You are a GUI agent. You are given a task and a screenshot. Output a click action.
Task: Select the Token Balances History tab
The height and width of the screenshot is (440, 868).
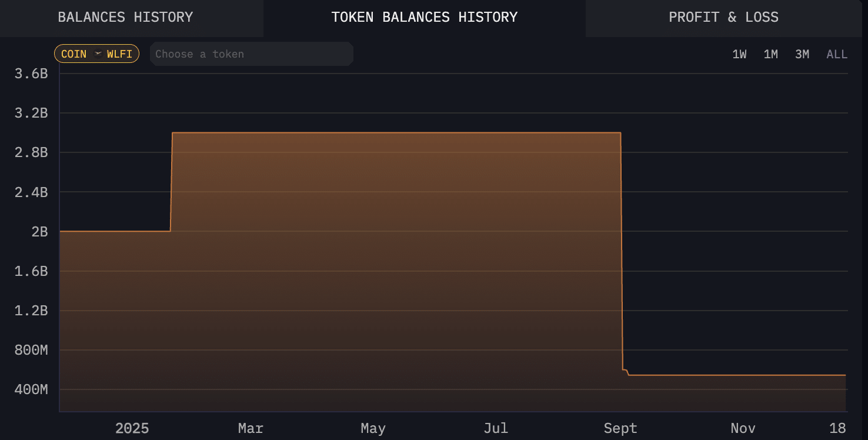coord(424,18)
